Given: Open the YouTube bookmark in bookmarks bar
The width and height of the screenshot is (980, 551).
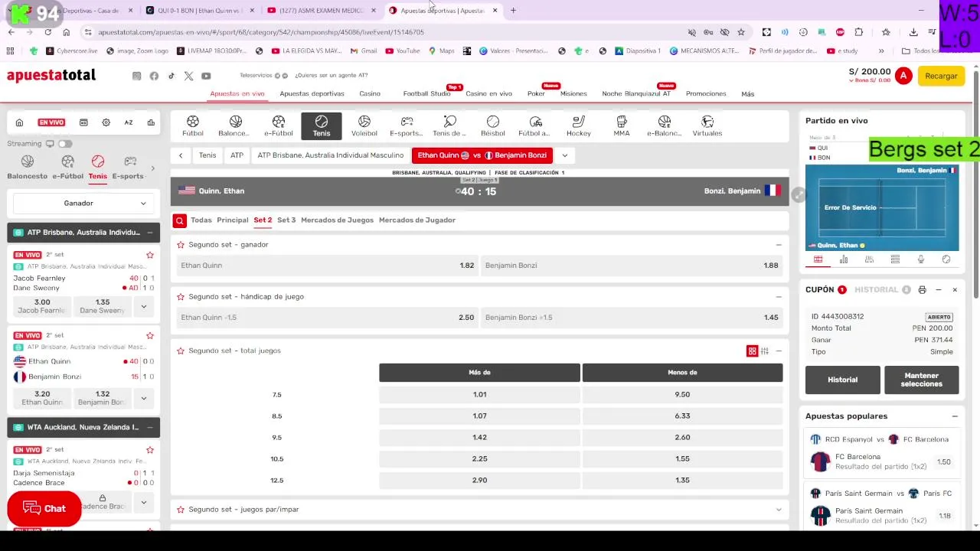Looking at the screenshot, I should pyautogui.click(x=403, y=51).
